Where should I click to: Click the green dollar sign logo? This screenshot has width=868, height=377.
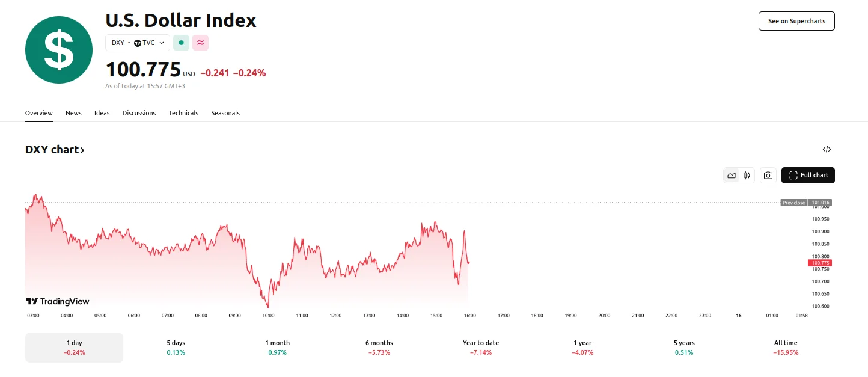tap(58, 50)
